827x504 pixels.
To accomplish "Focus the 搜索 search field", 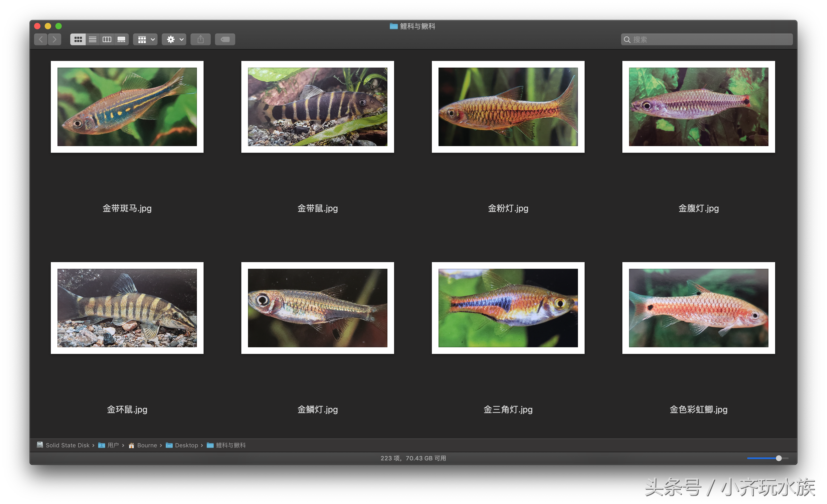I will pyautogui.click(x=707, y=40).
